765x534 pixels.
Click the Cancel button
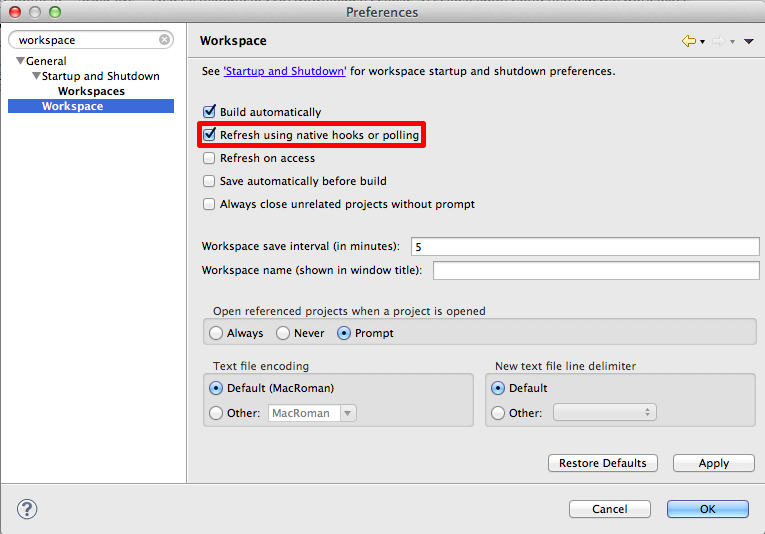click(609, 509)
